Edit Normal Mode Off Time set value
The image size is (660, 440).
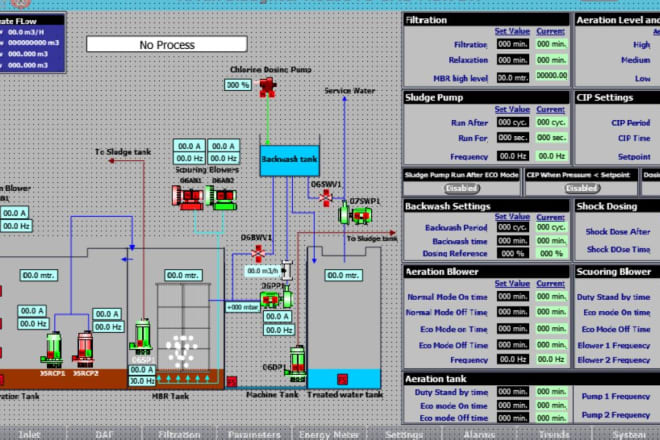tap(513, 312)
